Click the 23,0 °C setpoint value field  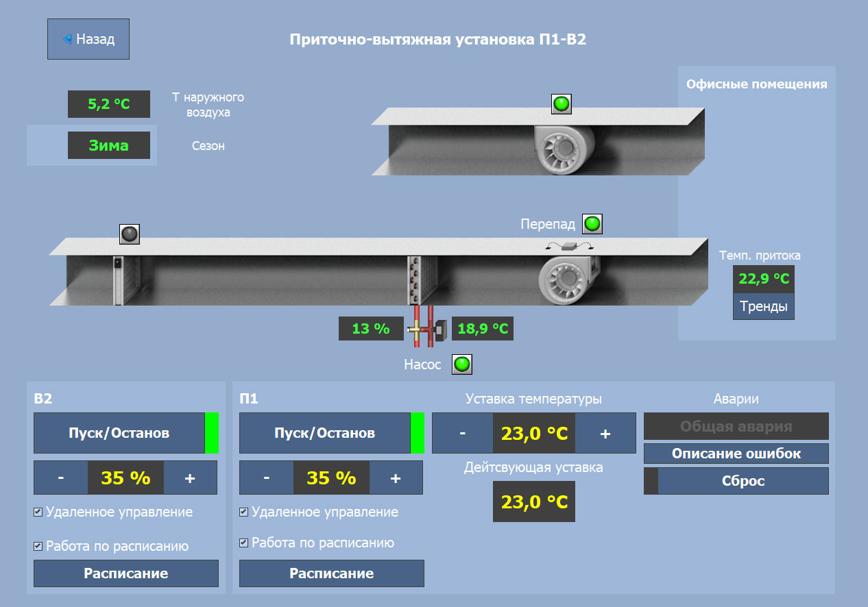[x=534, y=433]
